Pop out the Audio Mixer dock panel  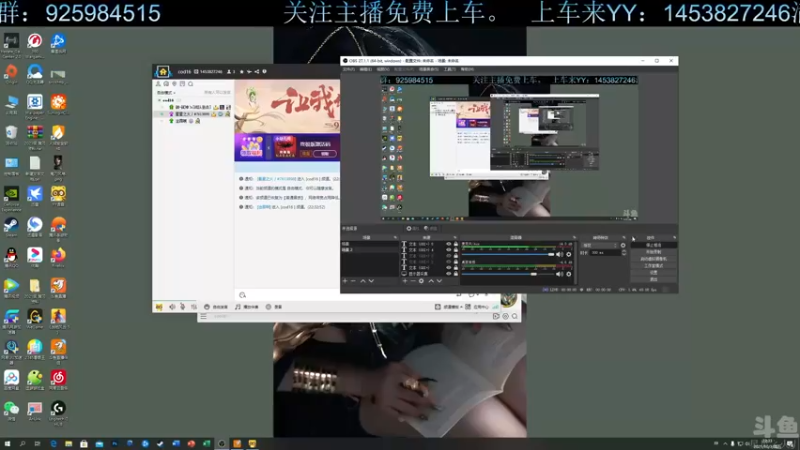(x=574, y=237)
